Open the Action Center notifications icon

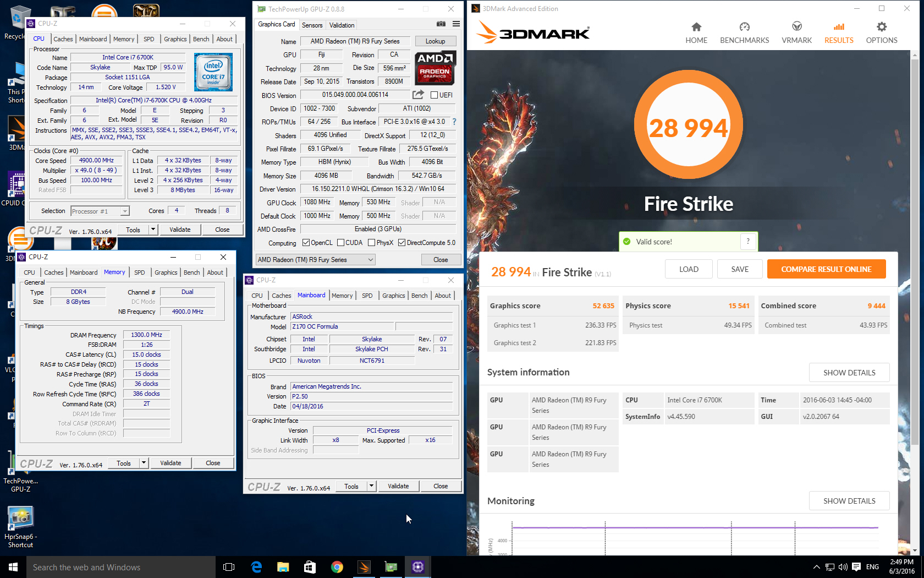tap(856, 567)
